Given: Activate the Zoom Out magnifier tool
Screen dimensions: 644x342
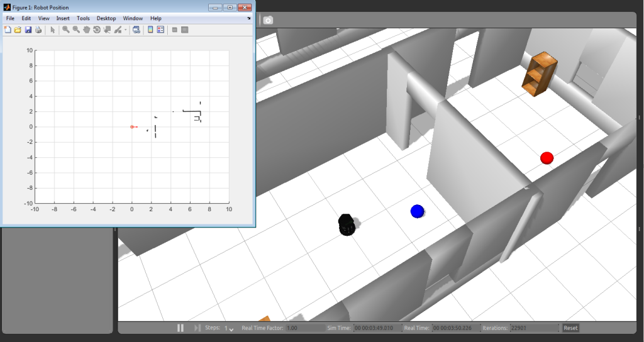Looking at the screenshot, I should (76, 30).
